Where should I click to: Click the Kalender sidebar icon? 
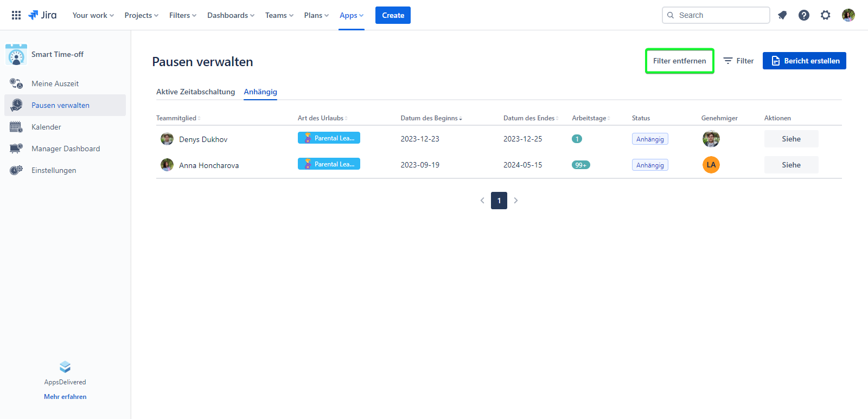16,127
